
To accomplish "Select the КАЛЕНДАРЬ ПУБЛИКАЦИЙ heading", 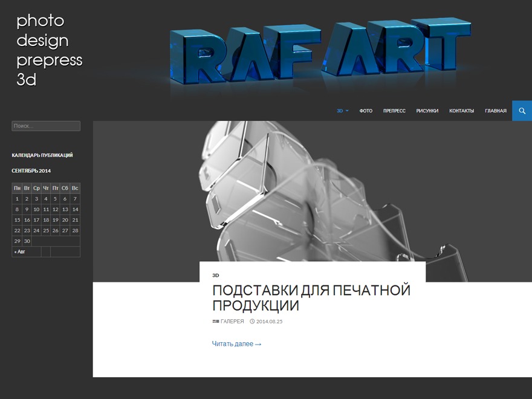I will (x=42, y=155).
